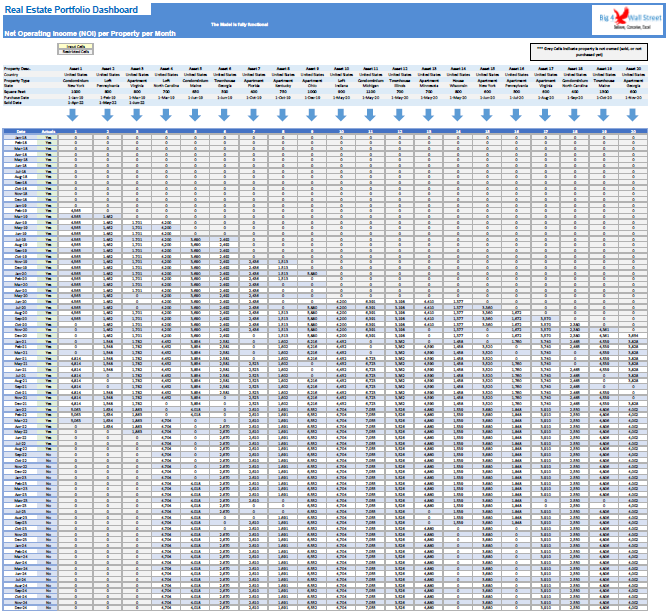Select the Date column header in the table
Screen dimensions: 666x616
[x=20, y=131]
